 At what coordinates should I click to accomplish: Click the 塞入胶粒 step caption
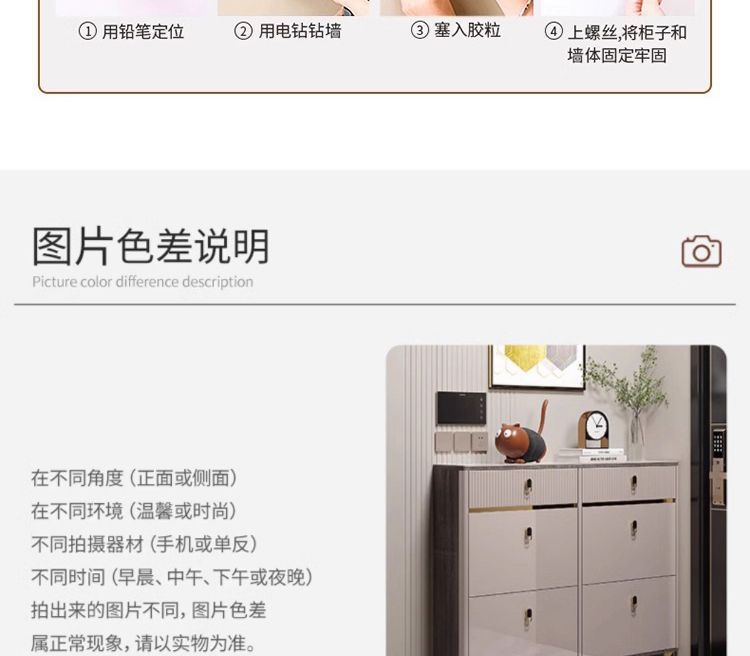click(x=467, y=30)
